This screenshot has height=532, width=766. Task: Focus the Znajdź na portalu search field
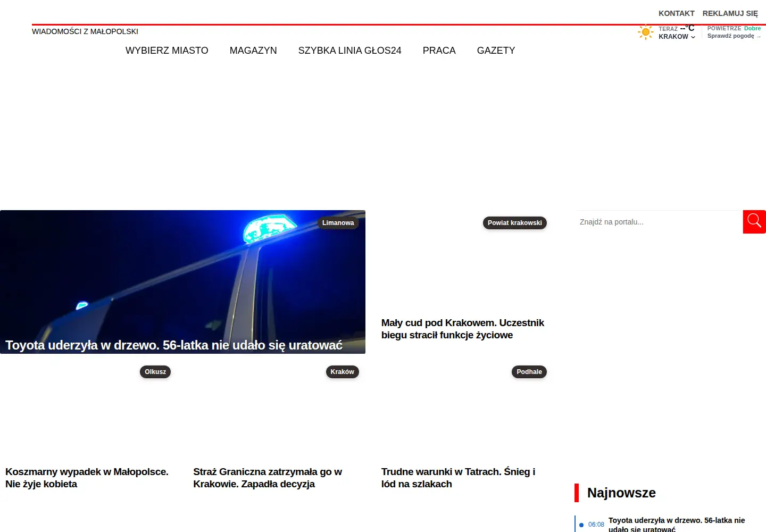tap(660, 222)
